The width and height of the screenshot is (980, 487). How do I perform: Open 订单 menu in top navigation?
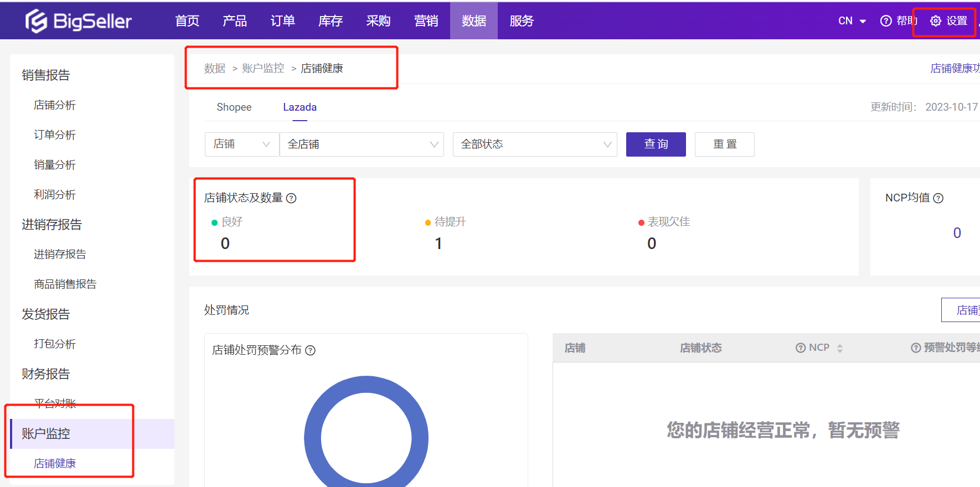(283, 21)
